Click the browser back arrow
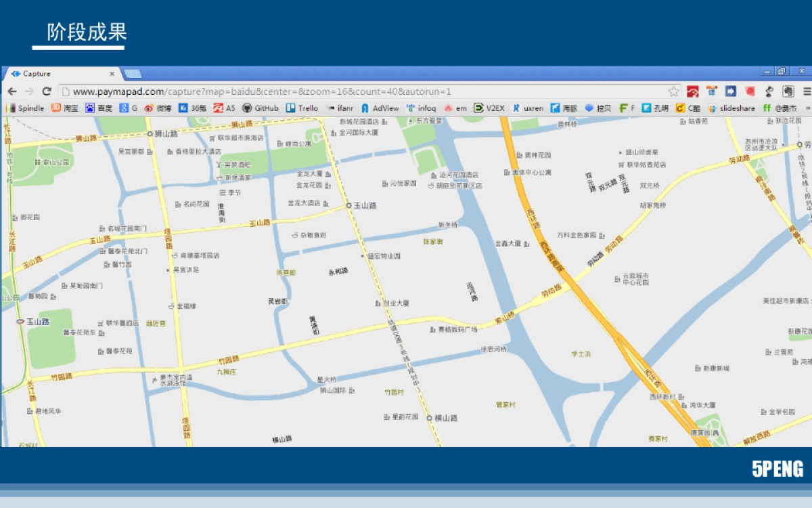Screen dimensions: 812x508 (12, 91)
